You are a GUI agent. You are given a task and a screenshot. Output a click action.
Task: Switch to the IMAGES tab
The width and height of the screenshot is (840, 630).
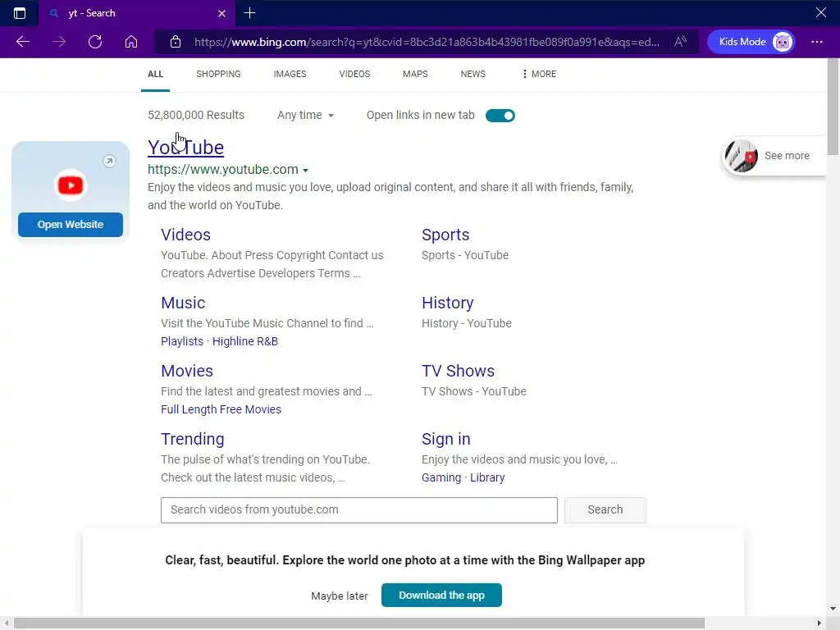point(290,74)
